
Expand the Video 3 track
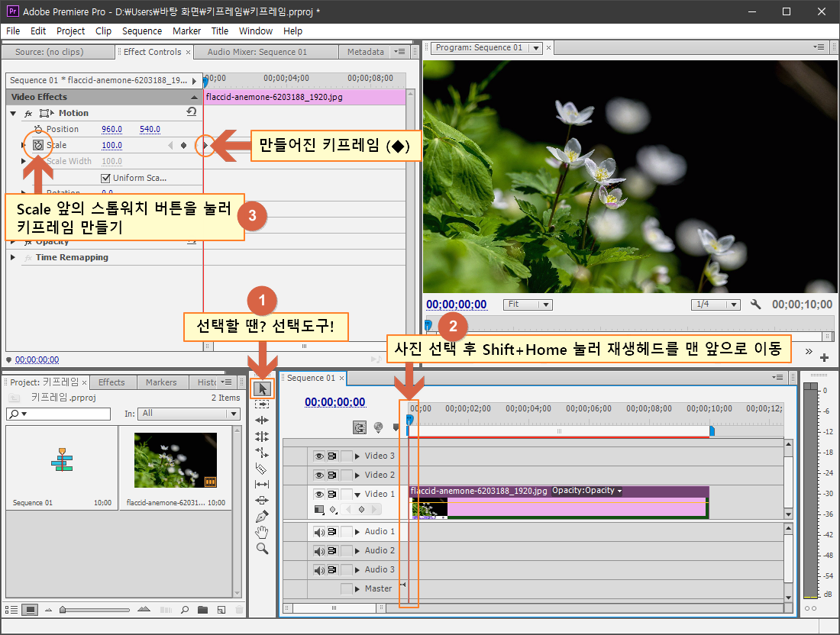click(x=357, y=456)
